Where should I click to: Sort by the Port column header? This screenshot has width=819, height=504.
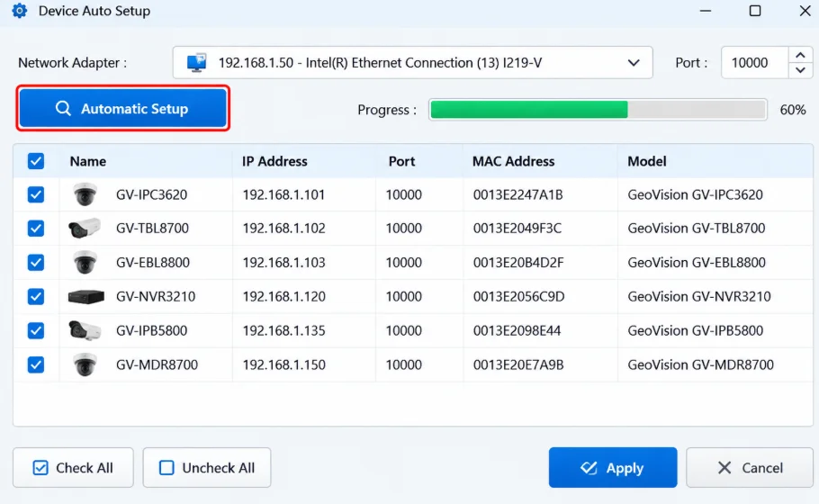point(401,161)
